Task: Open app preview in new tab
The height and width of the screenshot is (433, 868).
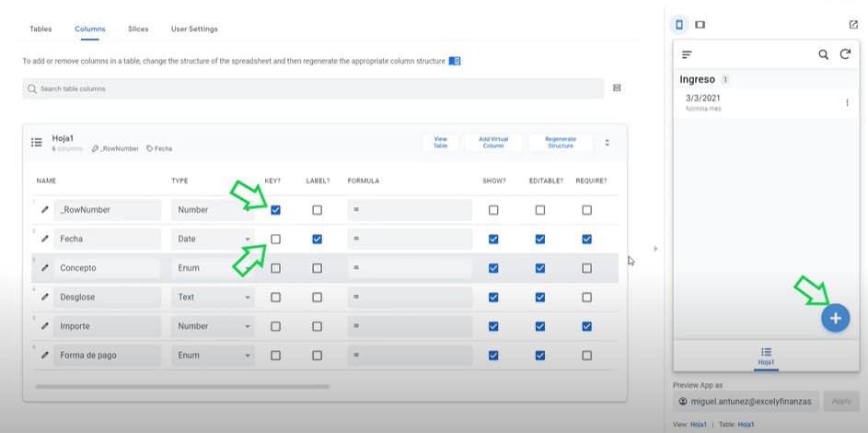Action: pos(853,24)
